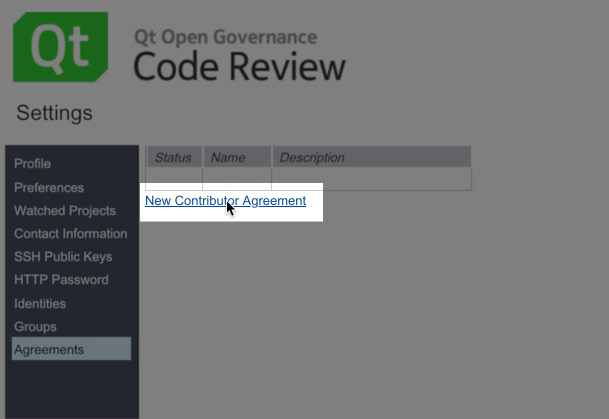Click the Code Review title
The height and width of the screenshot is (419, 609).
point(239,67)
